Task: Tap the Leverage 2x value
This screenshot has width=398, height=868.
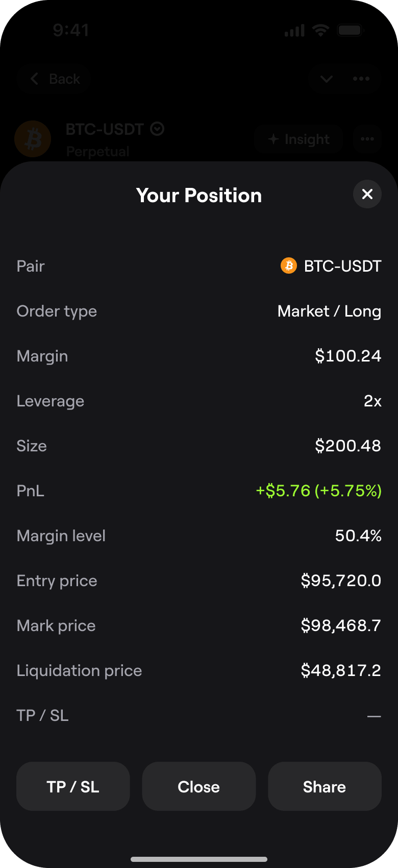Action: (x=372, y=401)
